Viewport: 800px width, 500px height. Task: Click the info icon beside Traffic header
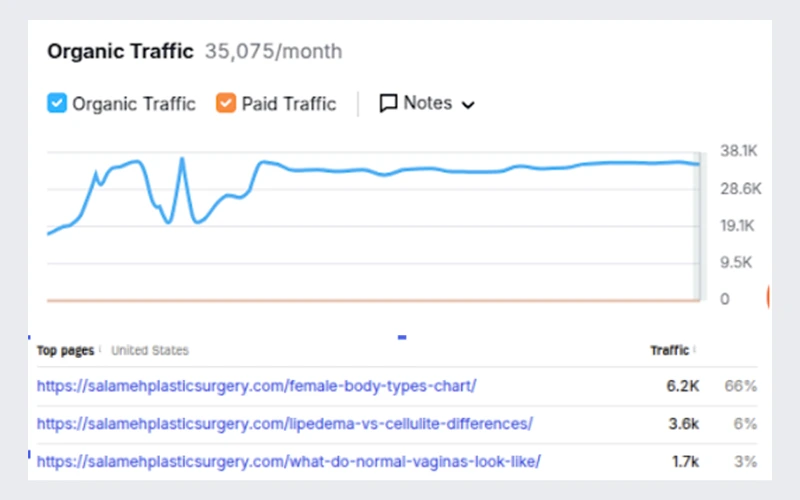tap(695, 349)
